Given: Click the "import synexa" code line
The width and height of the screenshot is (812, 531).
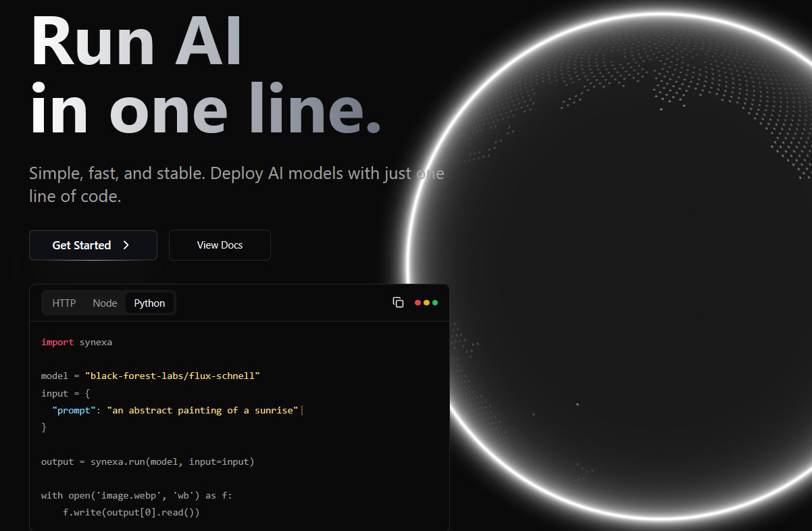Looking at the screenshot, I should 76,342.
